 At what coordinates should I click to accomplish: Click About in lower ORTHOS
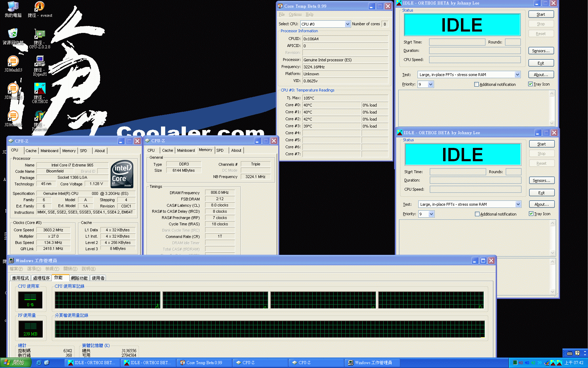(541, 204)
